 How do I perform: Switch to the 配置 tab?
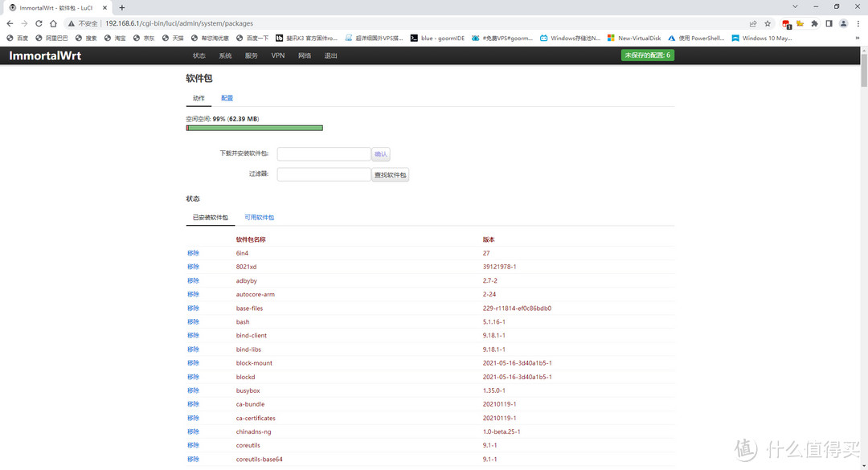point(227,98)
